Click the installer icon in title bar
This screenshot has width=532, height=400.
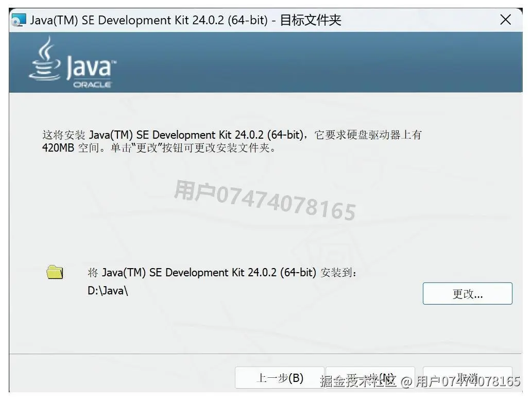pyautogui.click(x=19, y=20)
